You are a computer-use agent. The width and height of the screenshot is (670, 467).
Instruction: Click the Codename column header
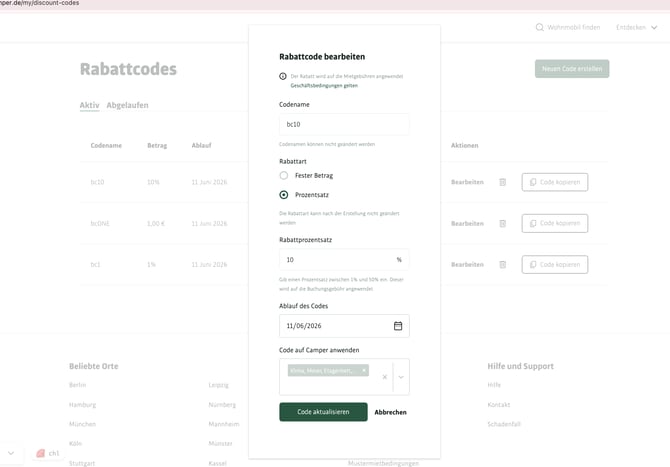point(106,145)
